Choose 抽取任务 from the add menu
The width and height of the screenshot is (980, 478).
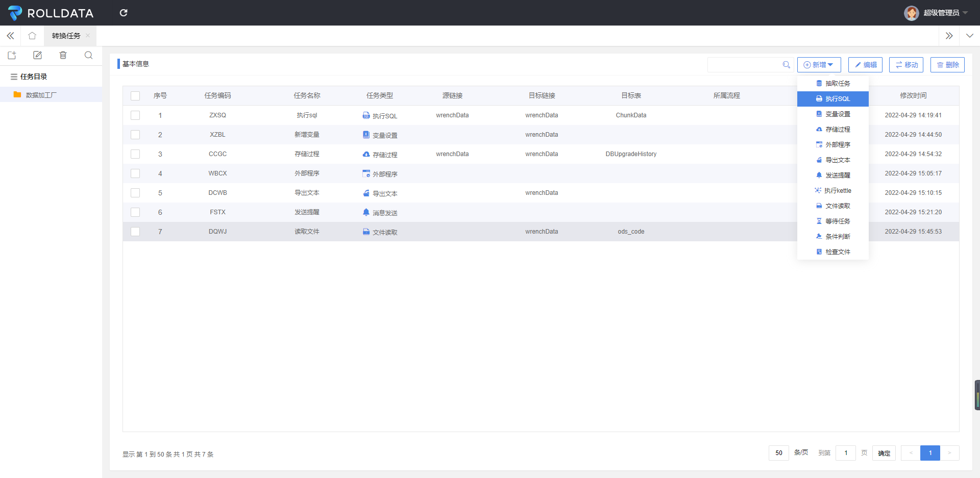(x=833, y=84)
